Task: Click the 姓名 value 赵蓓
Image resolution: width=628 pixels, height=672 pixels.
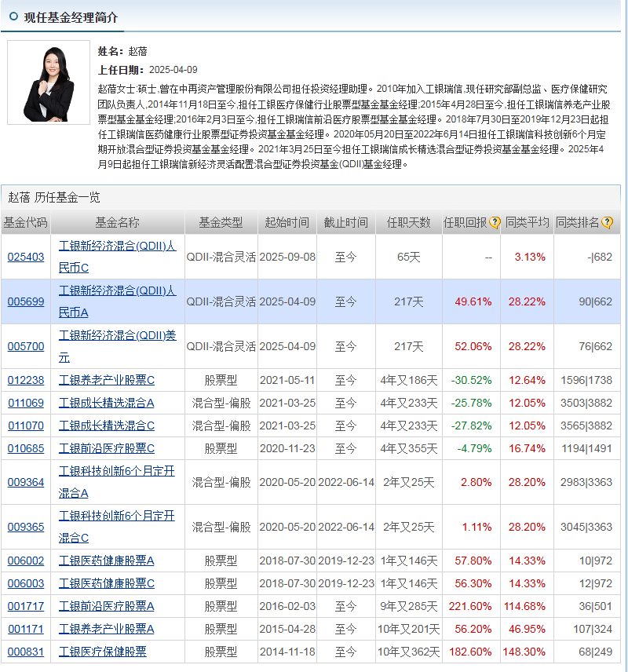Action: tap(137, 52)
